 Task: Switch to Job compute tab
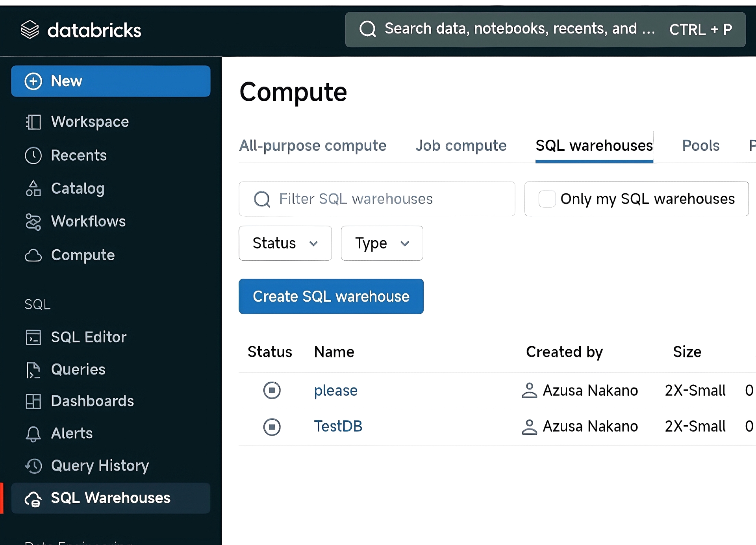tap(461, 145)
